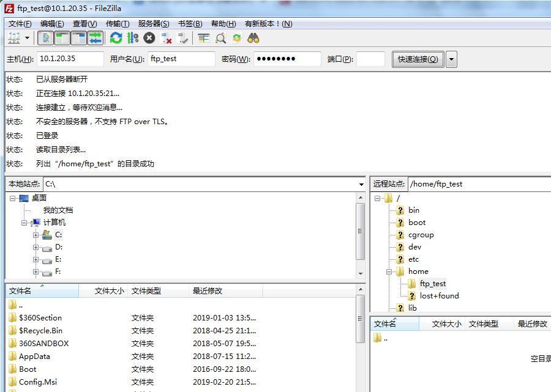Open the 有新版本!(N) menu
This screenshot has height=392, width=551.
269,23
